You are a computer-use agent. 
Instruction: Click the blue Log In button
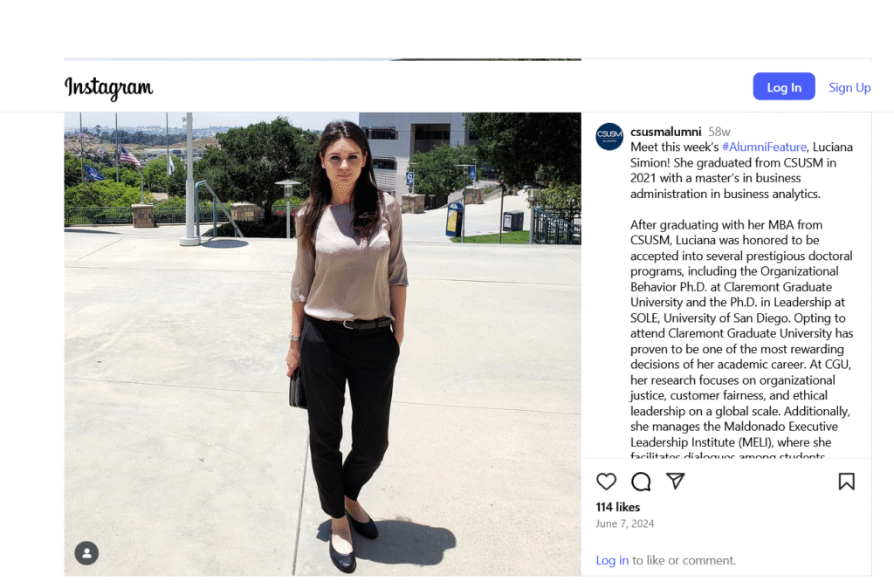pos(784,86)
